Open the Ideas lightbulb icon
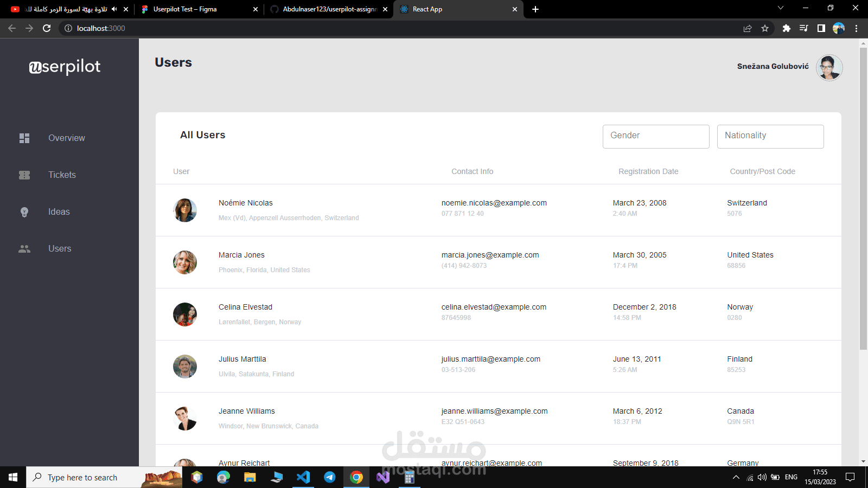The image size is (868, 488). coord(24,212)
